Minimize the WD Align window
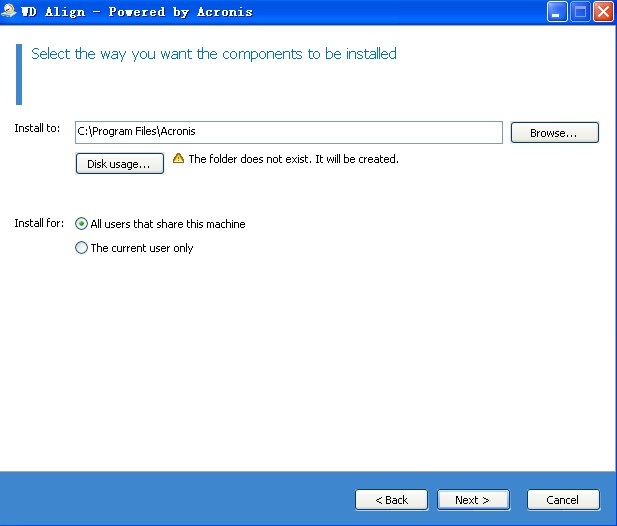 [556, 11]
